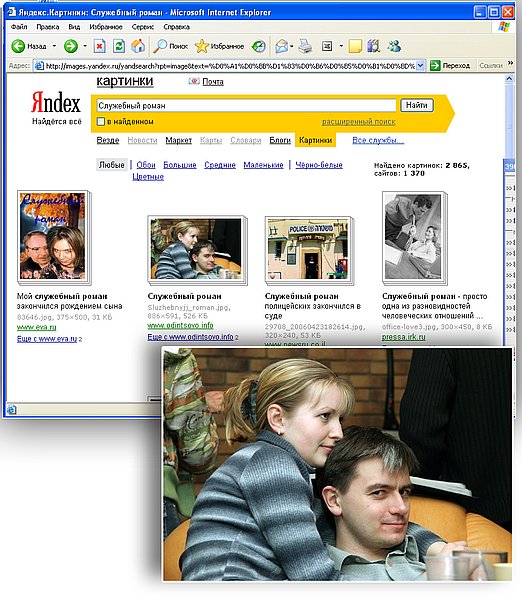522x600 pixels.
Task: Open the address bar URL dropdown
Action: [x=420, y=66]
